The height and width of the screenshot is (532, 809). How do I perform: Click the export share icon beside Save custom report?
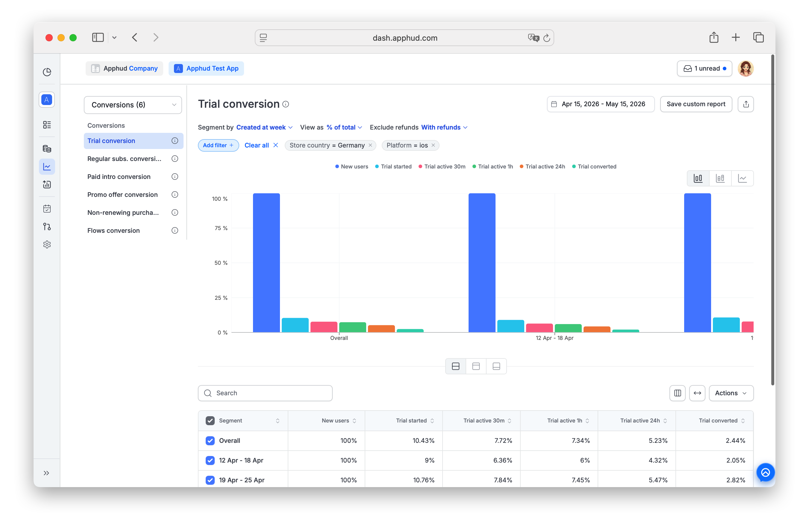[x=746, y=104]
